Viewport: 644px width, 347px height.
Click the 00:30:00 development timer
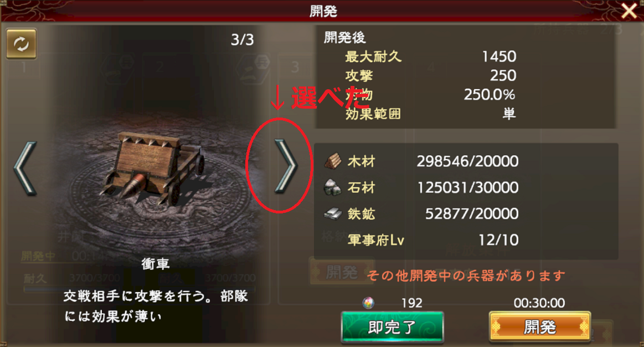(x=539, y=303)
